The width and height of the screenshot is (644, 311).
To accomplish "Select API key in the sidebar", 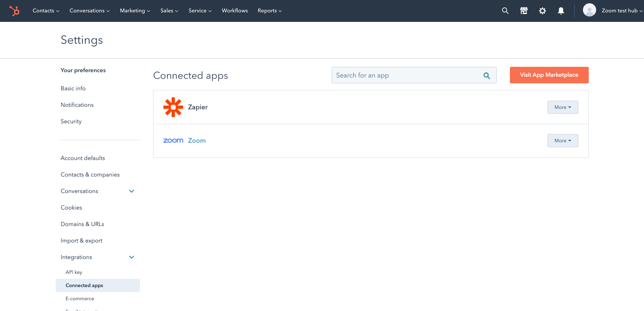I will 74,272.
